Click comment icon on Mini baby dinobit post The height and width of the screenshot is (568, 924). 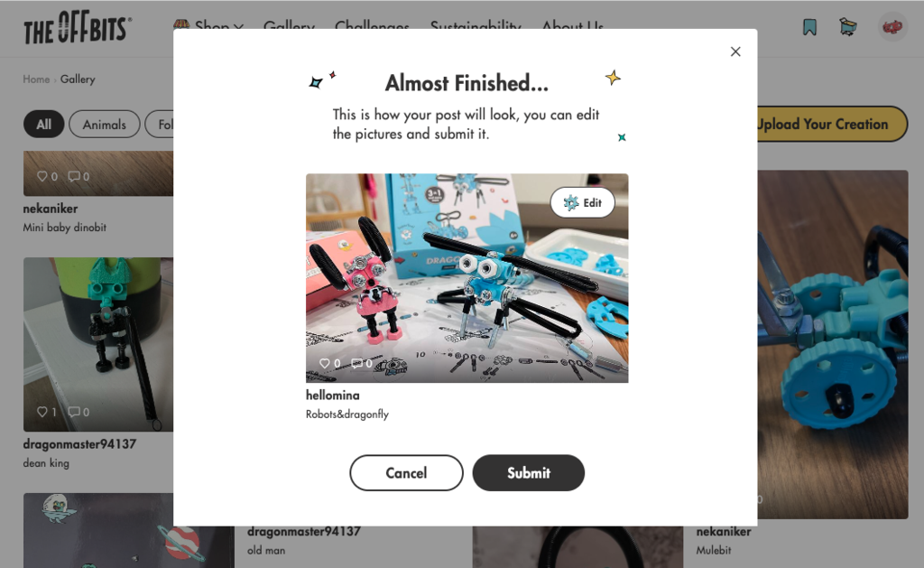click(74, 176)
